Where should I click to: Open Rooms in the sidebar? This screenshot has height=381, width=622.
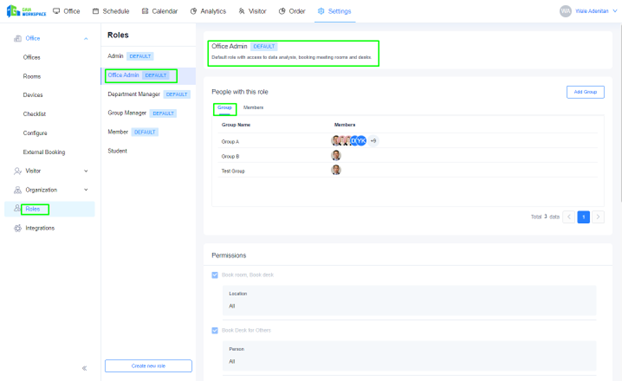(32, 76)
